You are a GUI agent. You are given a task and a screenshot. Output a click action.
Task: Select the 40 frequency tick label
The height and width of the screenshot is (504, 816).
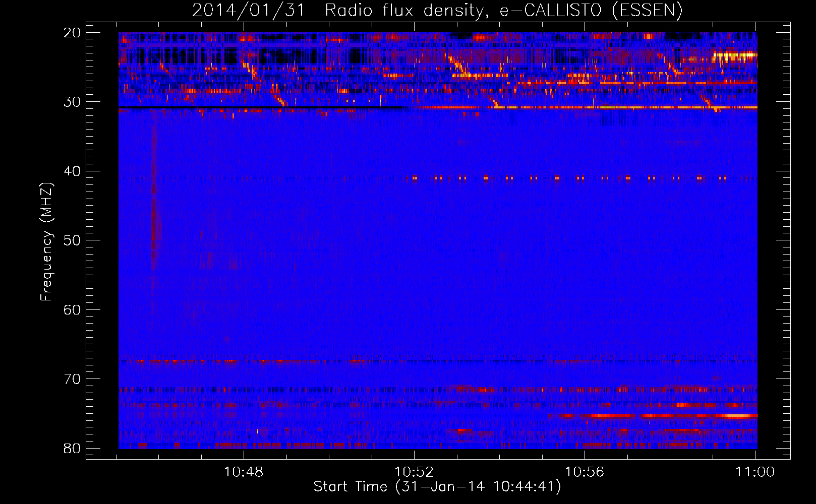pos(72,171)
